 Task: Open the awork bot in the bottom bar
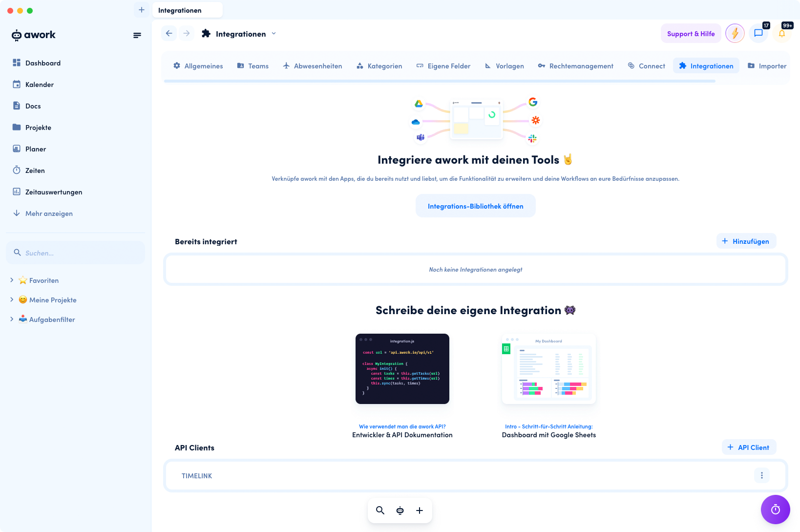[400, 510]
